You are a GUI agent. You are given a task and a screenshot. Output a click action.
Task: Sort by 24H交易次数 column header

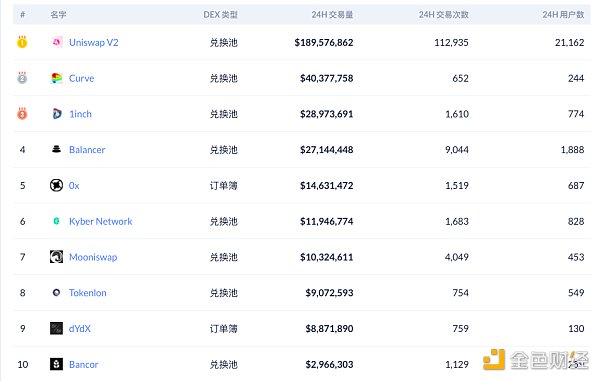[x=444, y=15]
